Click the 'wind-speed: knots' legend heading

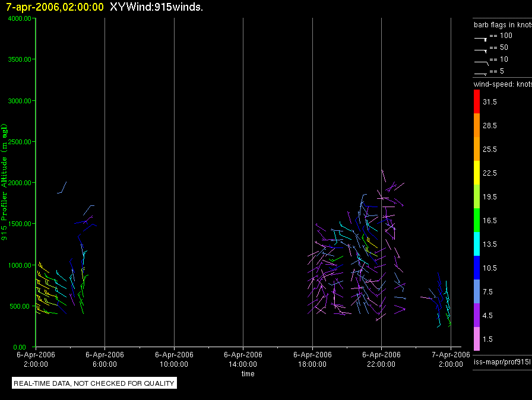[503, 84]
